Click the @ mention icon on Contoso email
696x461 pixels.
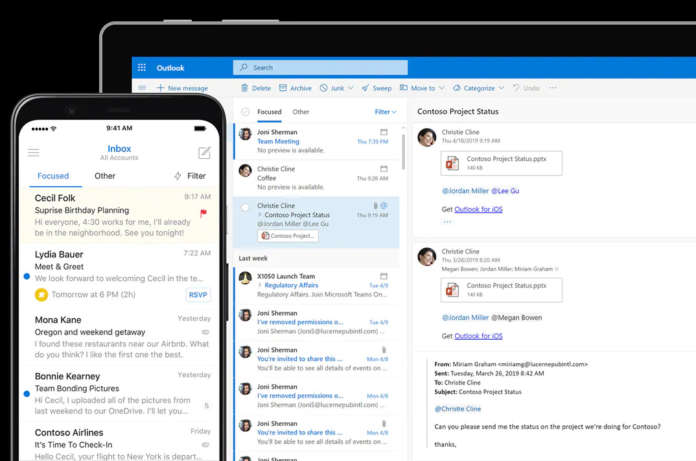point(384,205)
